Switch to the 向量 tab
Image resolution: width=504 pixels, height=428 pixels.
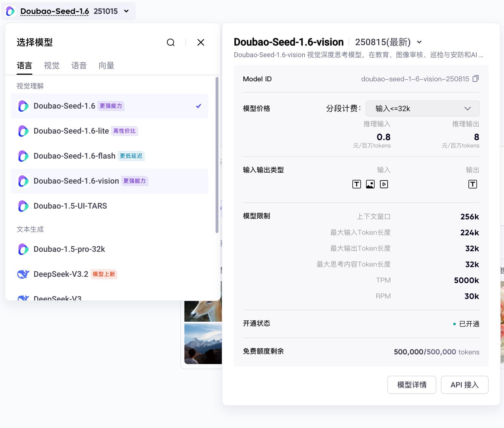pos(106,66)
